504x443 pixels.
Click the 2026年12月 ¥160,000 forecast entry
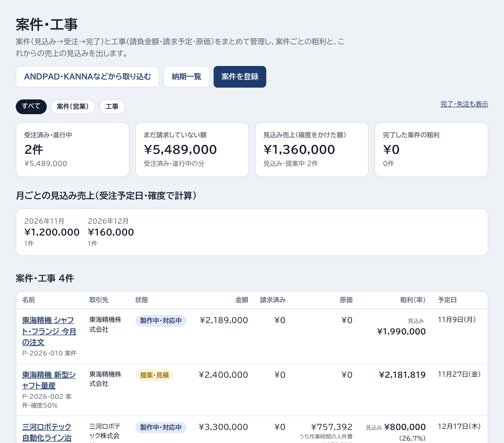111,232
